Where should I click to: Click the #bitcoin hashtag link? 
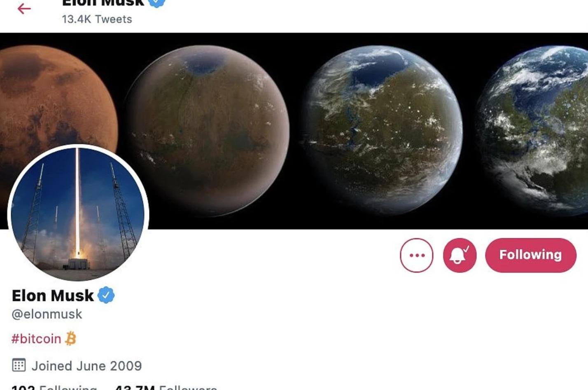tap(36, 338)
